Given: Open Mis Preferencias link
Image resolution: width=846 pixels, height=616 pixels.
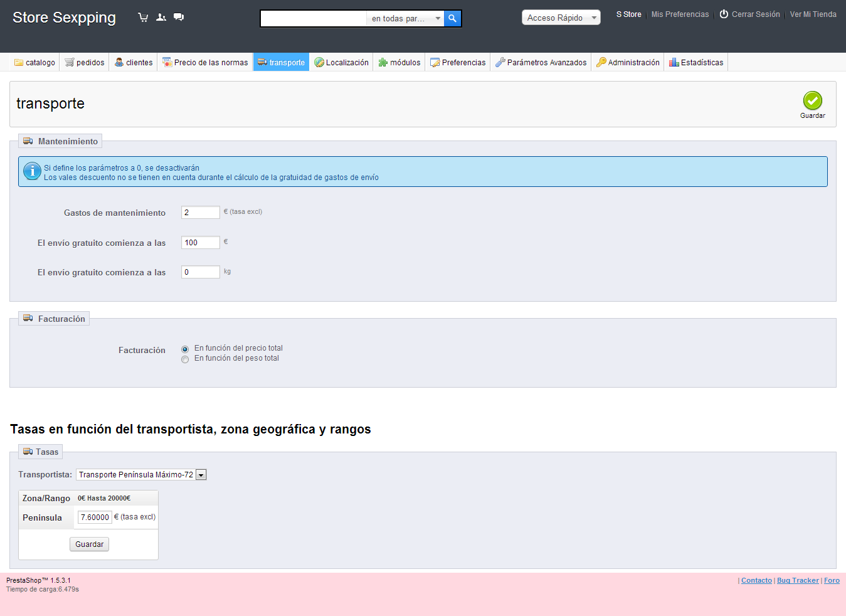Looking at the screenshot, I should pyautogui.click(x=680, y=14).
